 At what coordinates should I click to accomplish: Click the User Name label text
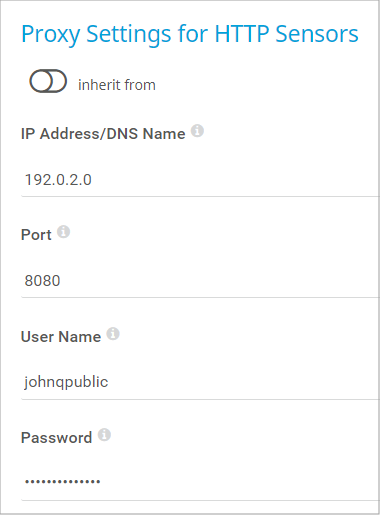(61, 337)
